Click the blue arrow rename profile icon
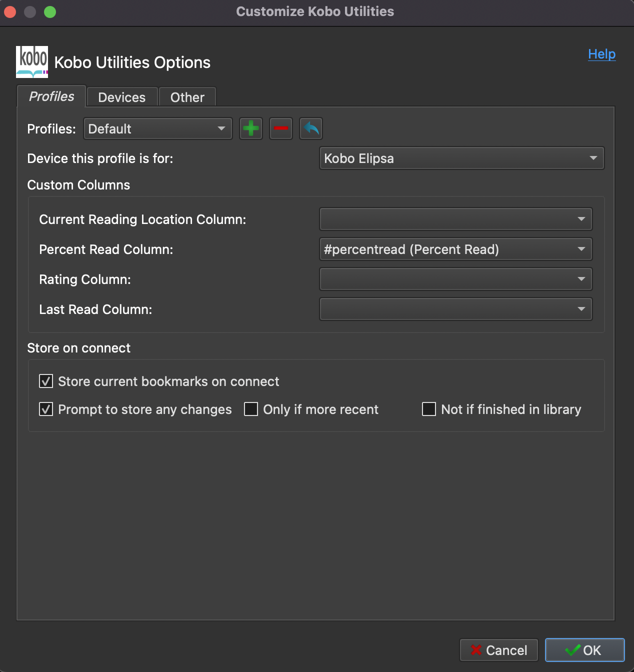634x672 pixels. (x=311, y=128)
